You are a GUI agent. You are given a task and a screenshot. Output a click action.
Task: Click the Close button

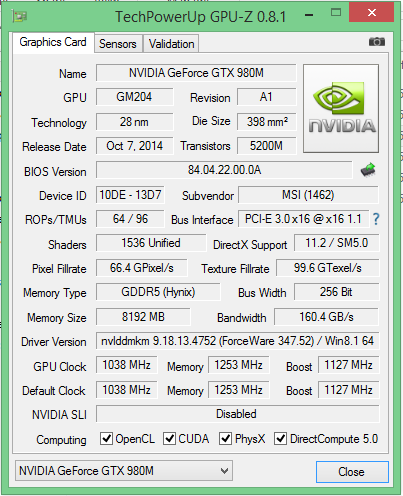pyautogui.click(x=352, y=472)
